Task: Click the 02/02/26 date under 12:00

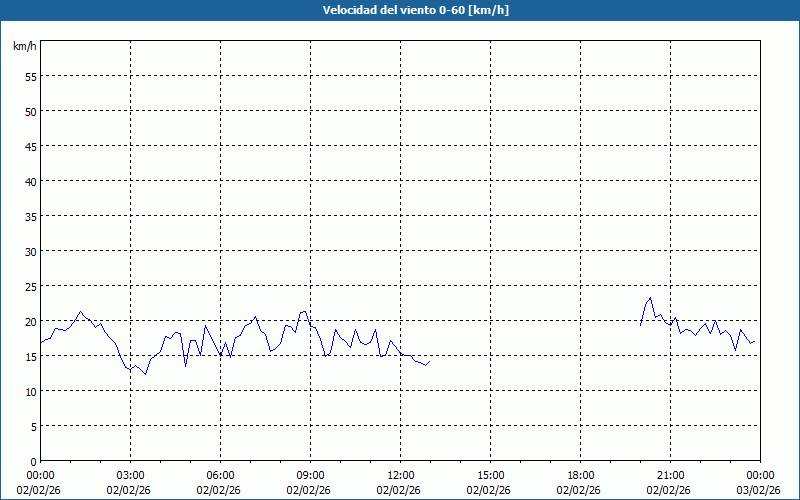Action: pyautogui.click(x=400, y=489)
